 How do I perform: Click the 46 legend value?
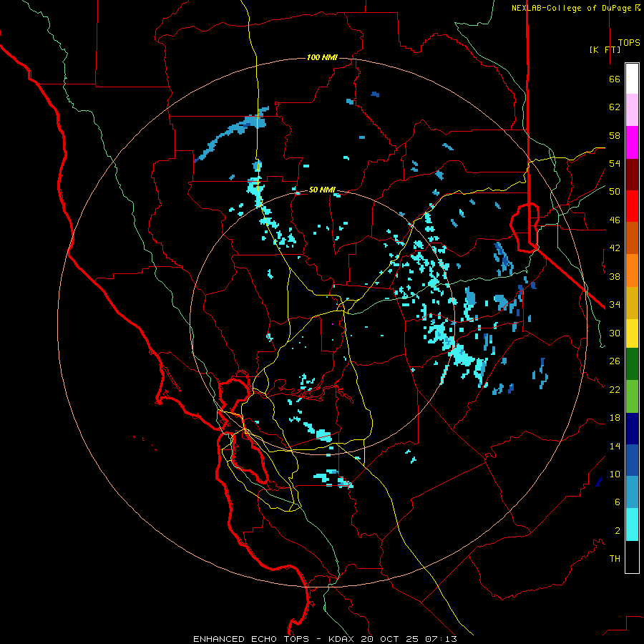tap(615, 220)
